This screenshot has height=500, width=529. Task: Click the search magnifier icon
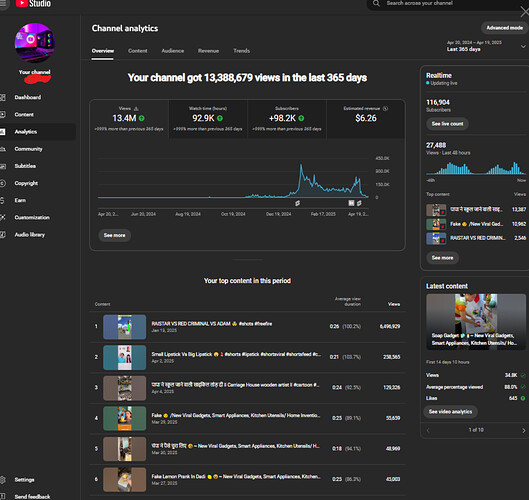click(x=376, y=3)
